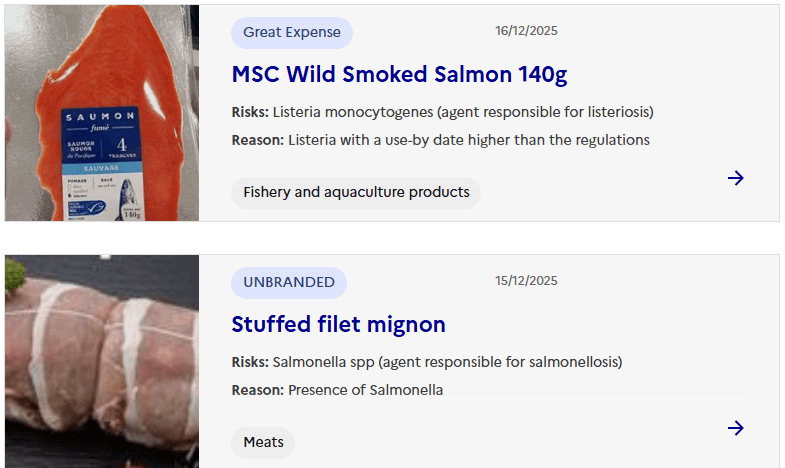The width and height of the screenshot is (785, 468).
Task: Click the Presence of Salmonella reason line
Action: point(337,390)
